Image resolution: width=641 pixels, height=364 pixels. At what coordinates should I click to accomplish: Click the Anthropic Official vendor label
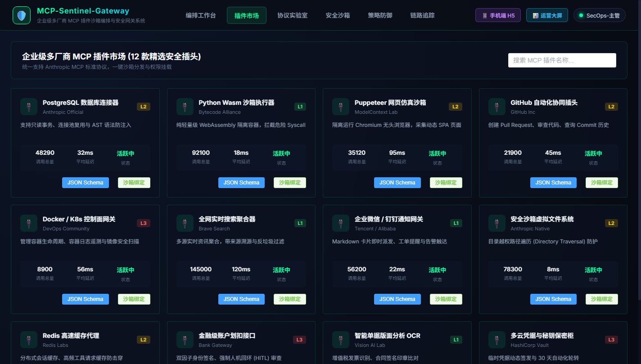click(63, 112)
